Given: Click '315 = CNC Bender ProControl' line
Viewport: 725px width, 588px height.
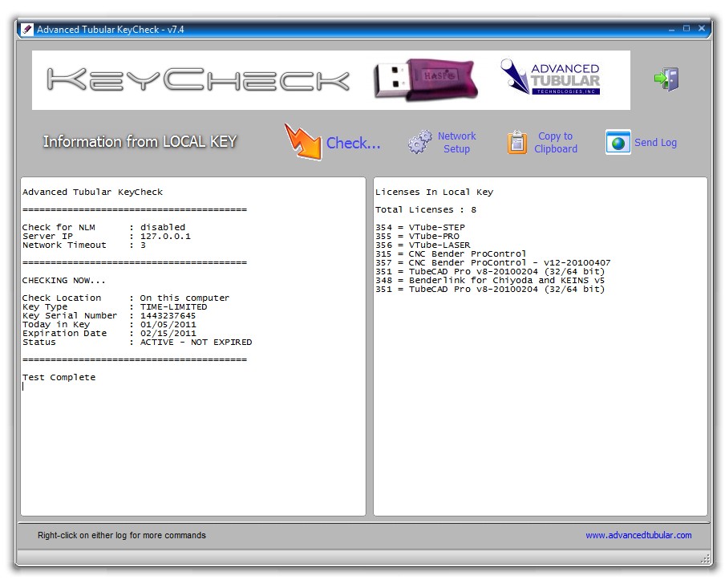Looking at the screenshot, I should (451, 253).
